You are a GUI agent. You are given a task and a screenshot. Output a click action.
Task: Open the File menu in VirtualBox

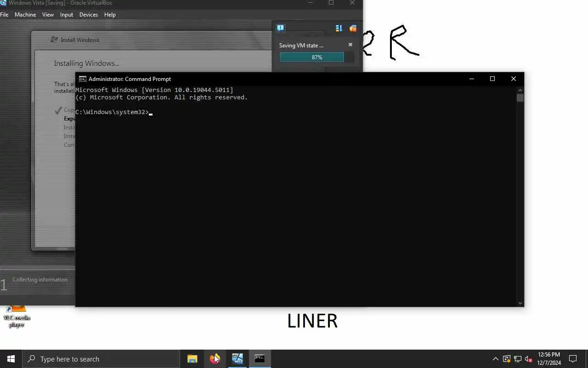(4, 15)
